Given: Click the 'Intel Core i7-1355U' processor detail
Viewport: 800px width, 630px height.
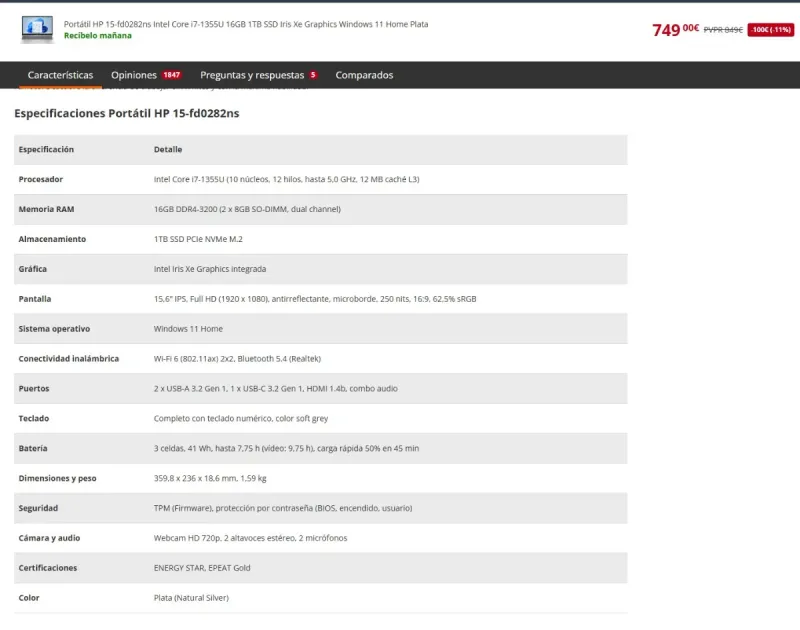Looking at the screenshot, I should click(287, 179).
